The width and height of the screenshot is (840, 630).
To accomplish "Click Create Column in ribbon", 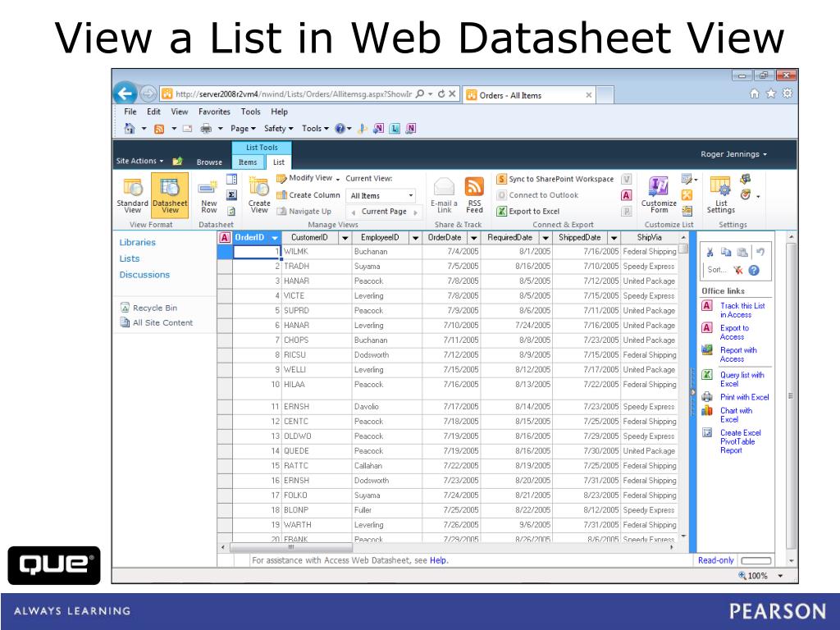I will coord(308,195).
